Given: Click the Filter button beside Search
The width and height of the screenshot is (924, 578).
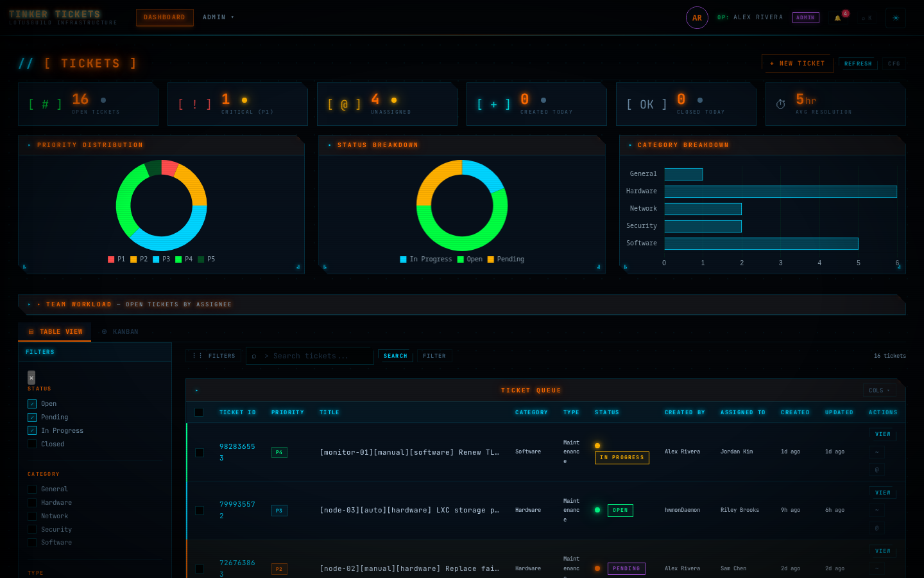Looking at the screenshot, I should point(434,356).
